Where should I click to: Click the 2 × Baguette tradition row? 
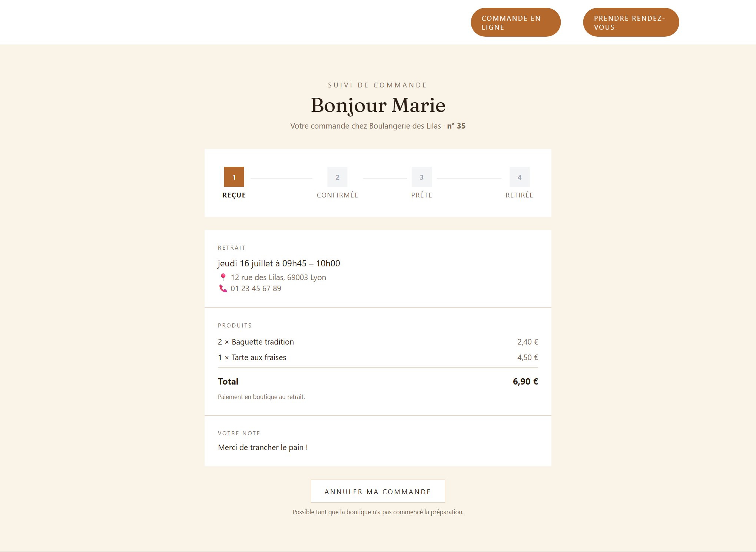[x=378, y=342]
